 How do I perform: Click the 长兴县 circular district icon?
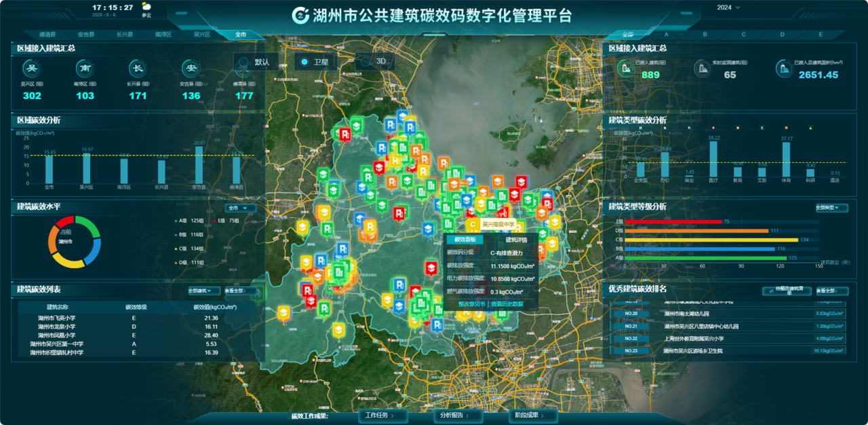tap(138, 68)
